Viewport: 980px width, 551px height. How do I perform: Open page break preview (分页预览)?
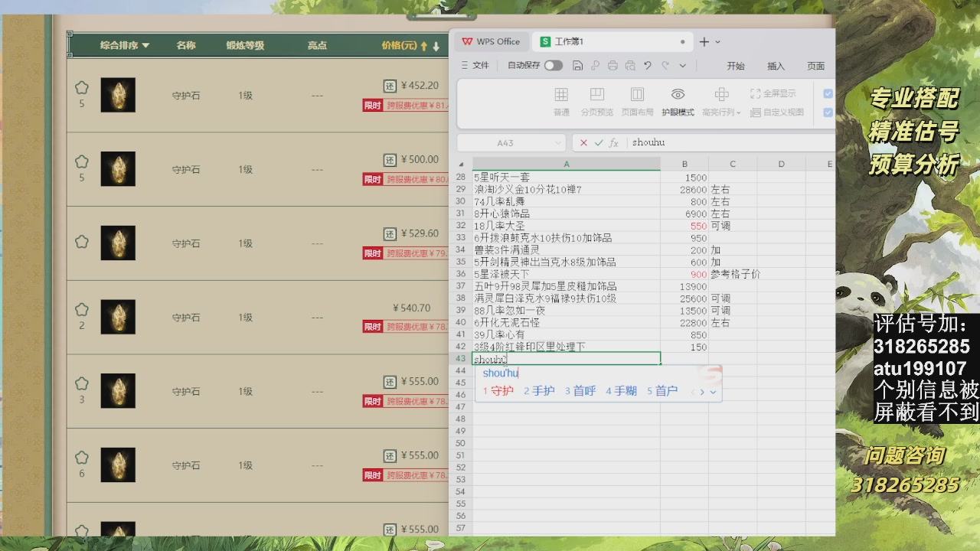pyautogui.click(x=596, y=101)
